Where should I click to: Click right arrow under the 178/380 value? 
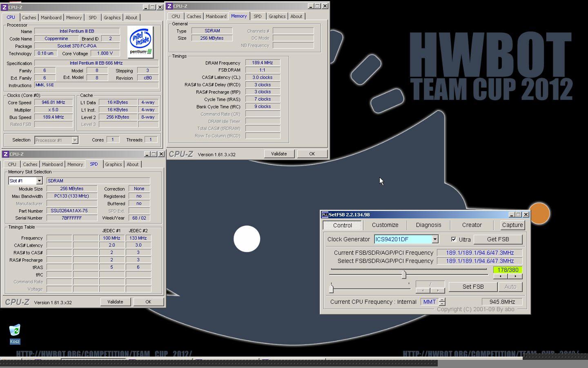click(515, 276)
